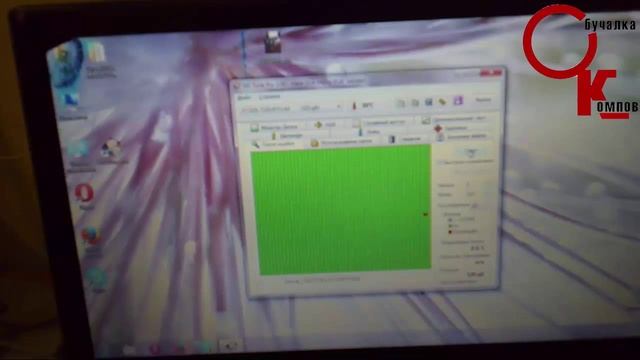
Task: Select the Error Scan tab with magnifier icon
Action: [x=273, y=144]
